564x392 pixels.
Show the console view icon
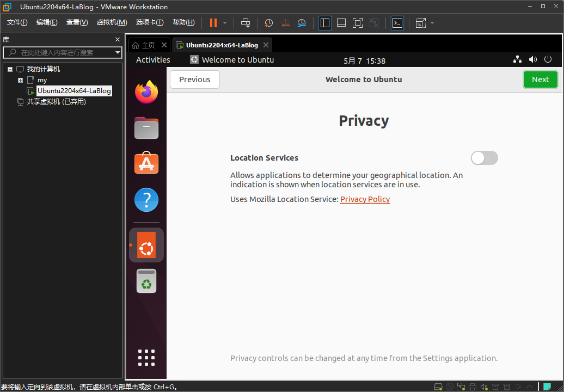point(397,23)
